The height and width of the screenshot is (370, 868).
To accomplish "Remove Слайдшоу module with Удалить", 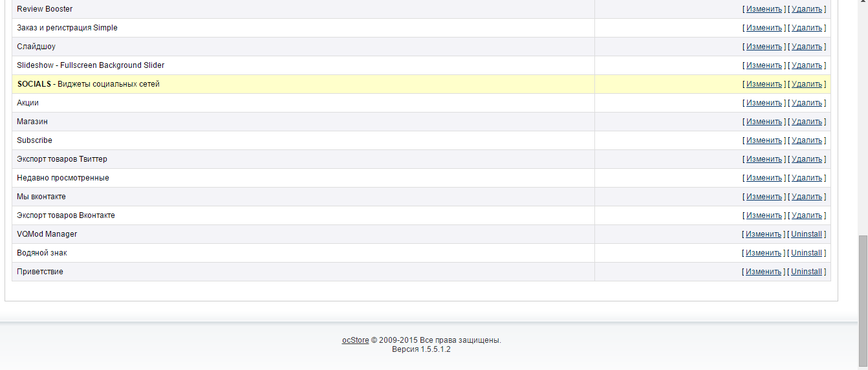I will [x=807, y=47].
